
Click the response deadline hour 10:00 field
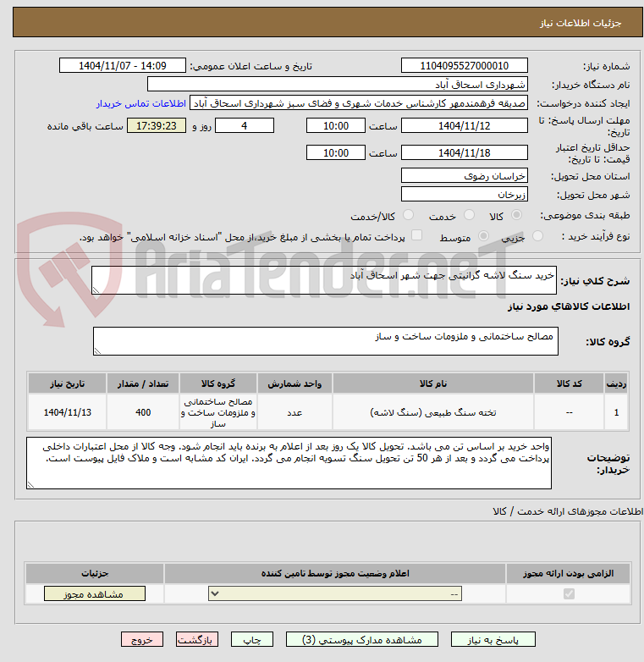pyautogui.click(x=336, y=126)
